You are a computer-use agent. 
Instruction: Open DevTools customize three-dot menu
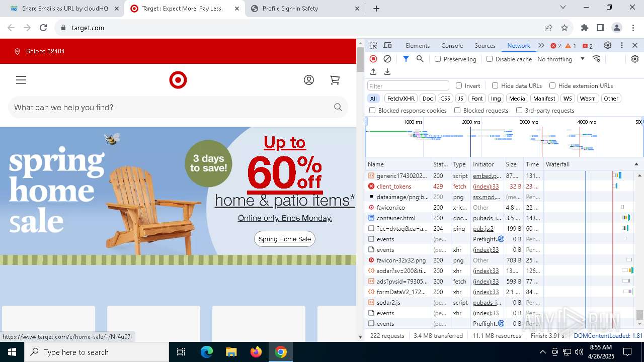coord(622,45)
